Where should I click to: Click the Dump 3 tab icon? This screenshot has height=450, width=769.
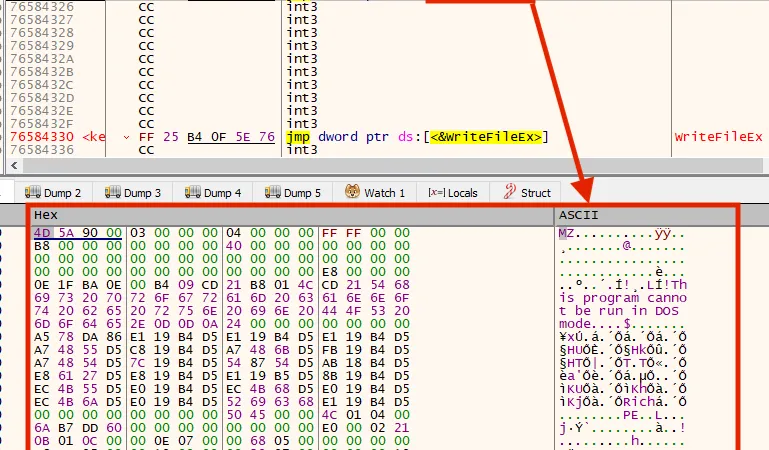click(x=113, y=192)
